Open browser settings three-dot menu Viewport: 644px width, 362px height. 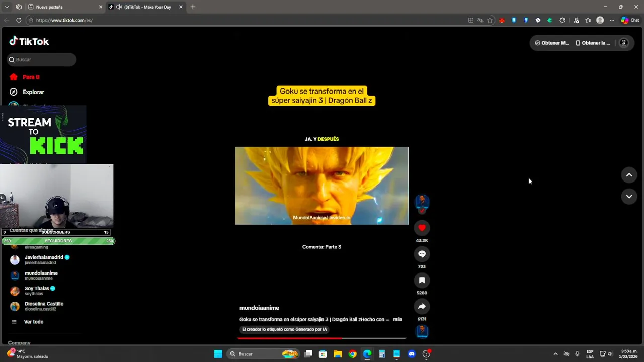[x=612, y=20]
